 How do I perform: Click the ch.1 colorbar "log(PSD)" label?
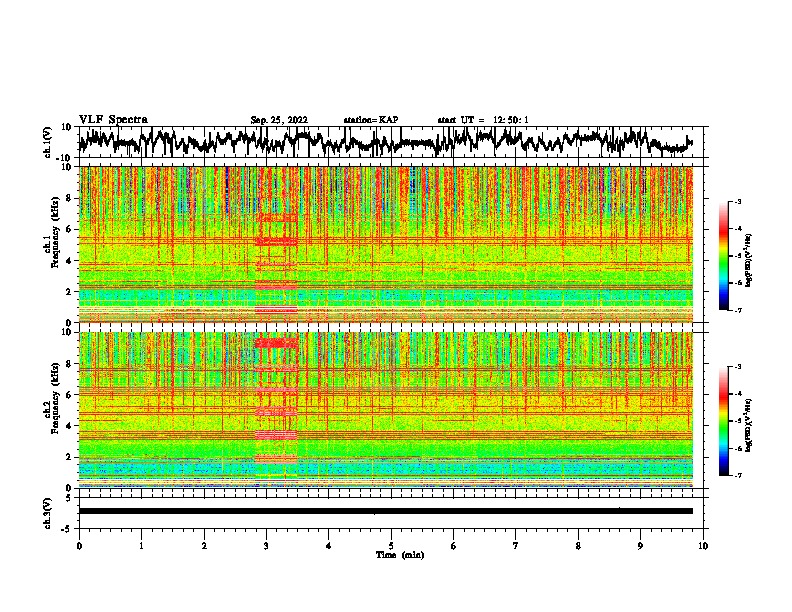point(749,261)
